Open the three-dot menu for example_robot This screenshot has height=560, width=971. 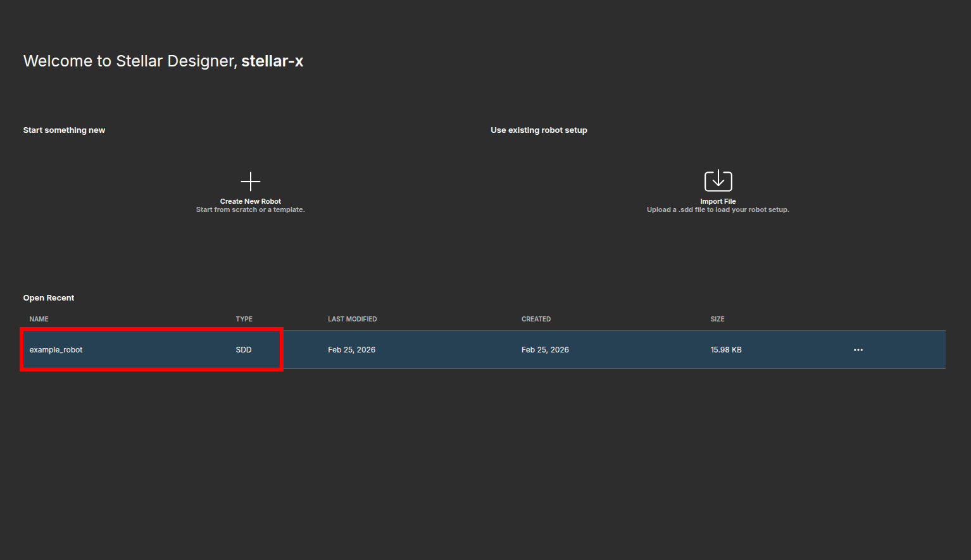click(x=858, y=350)
